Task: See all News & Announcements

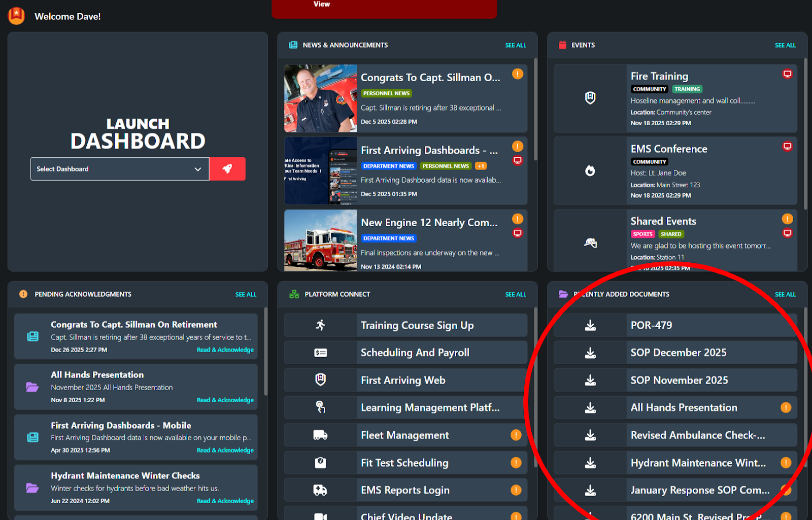Action: [x=516, y=45]
